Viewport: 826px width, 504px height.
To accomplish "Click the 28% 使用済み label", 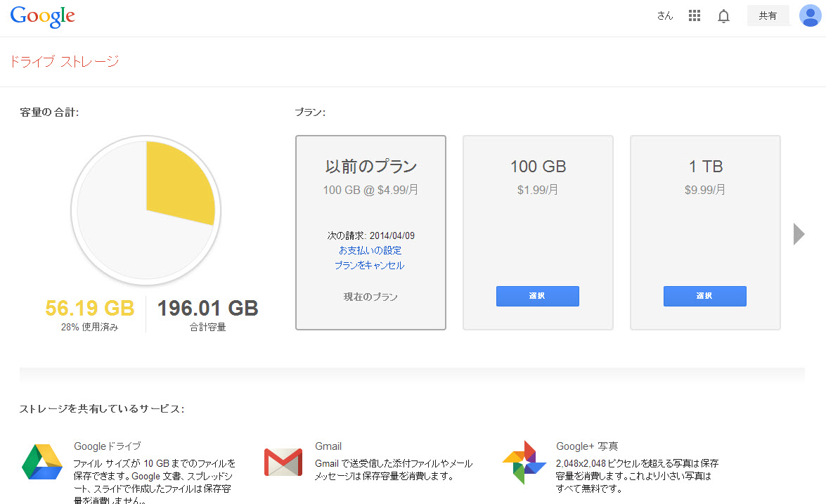I will pyautogui.click(x=89, y=327).
